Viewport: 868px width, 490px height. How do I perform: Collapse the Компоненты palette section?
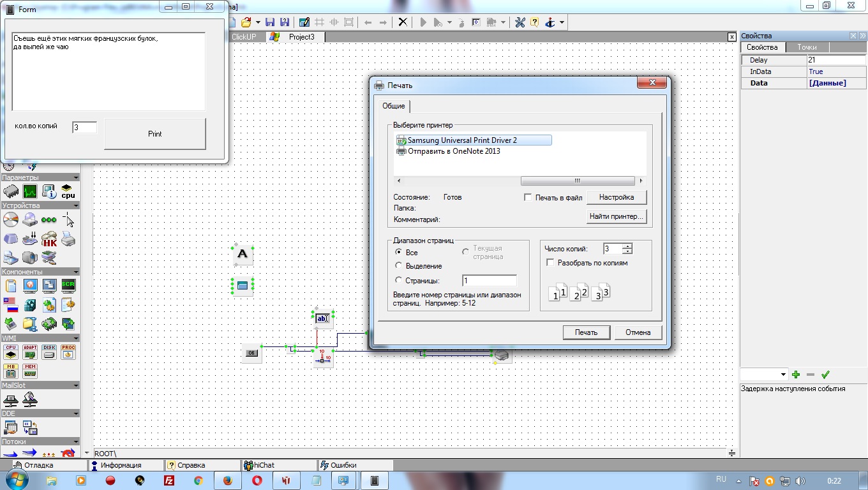pyautogui.click(x=76, y=272)
